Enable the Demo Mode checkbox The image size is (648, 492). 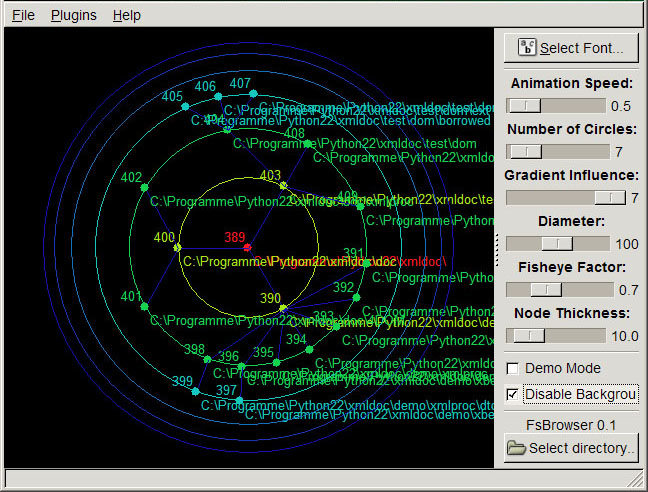coord(512,368)
